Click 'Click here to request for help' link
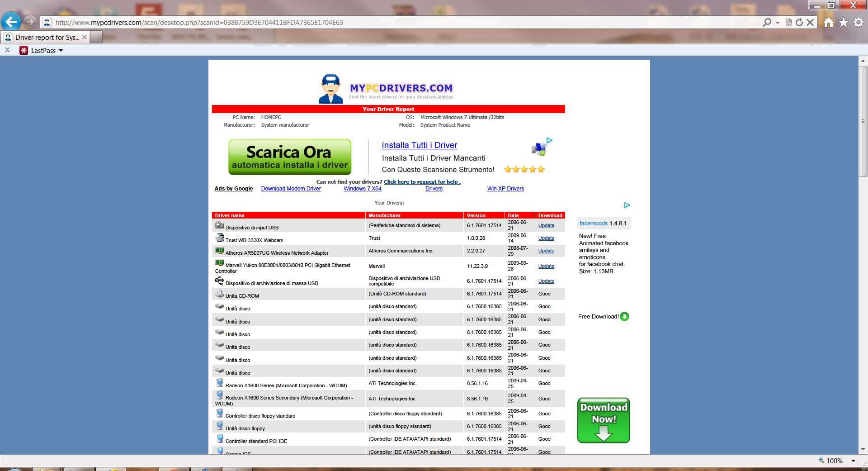This screenshot has height=471, width=868. point(422,182)
